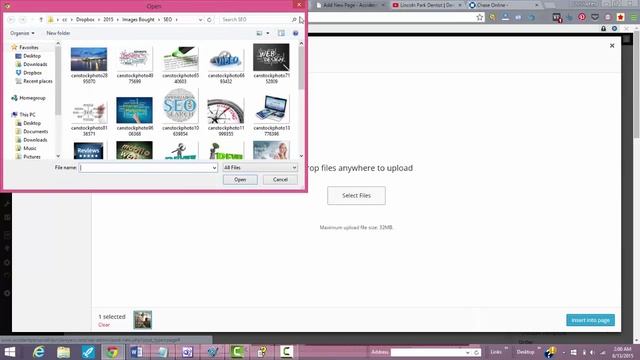Click the selected image thumbnail
Screen dimensions: 640x360
142,320
